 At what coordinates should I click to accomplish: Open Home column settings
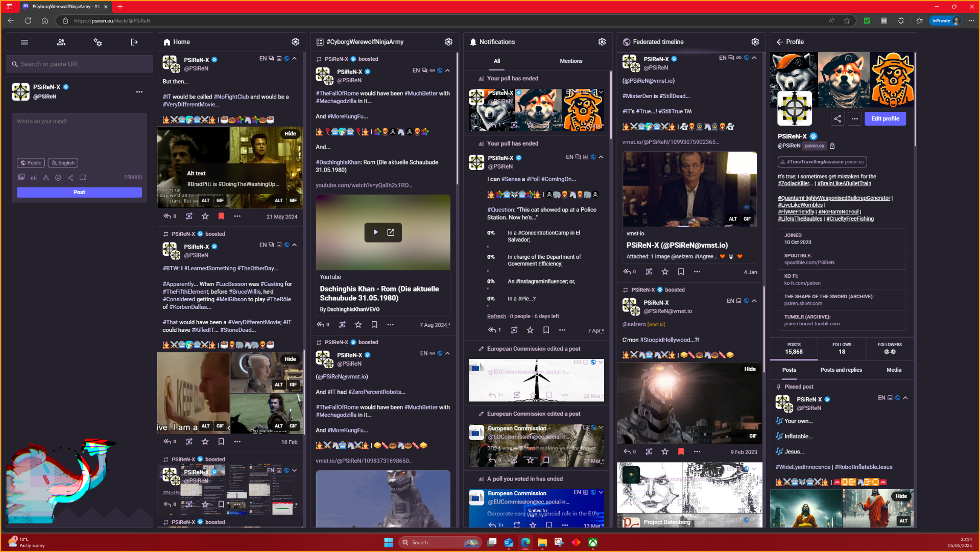tap(295, 42)
